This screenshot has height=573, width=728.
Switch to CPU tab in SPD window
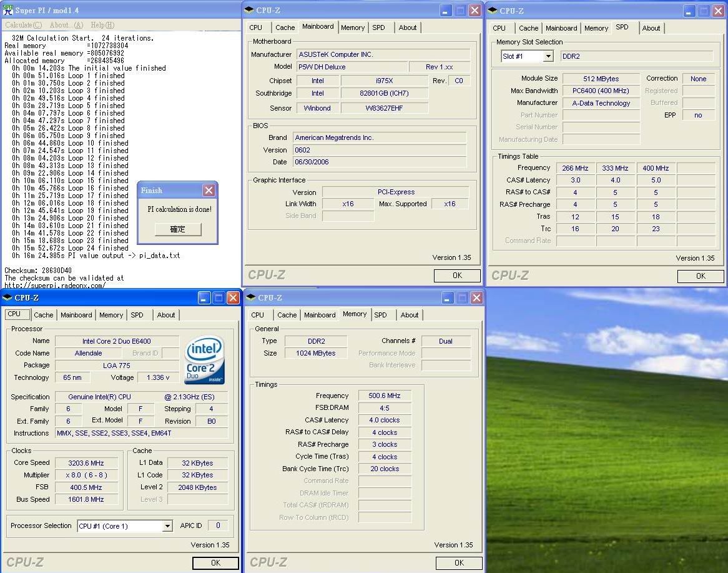tap(499, 28)
